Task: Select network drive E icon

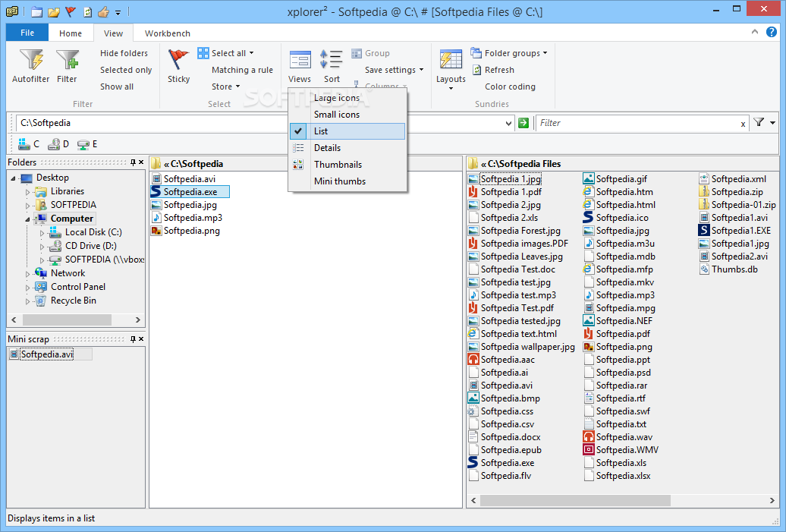Action: click(x=83, y=144)
